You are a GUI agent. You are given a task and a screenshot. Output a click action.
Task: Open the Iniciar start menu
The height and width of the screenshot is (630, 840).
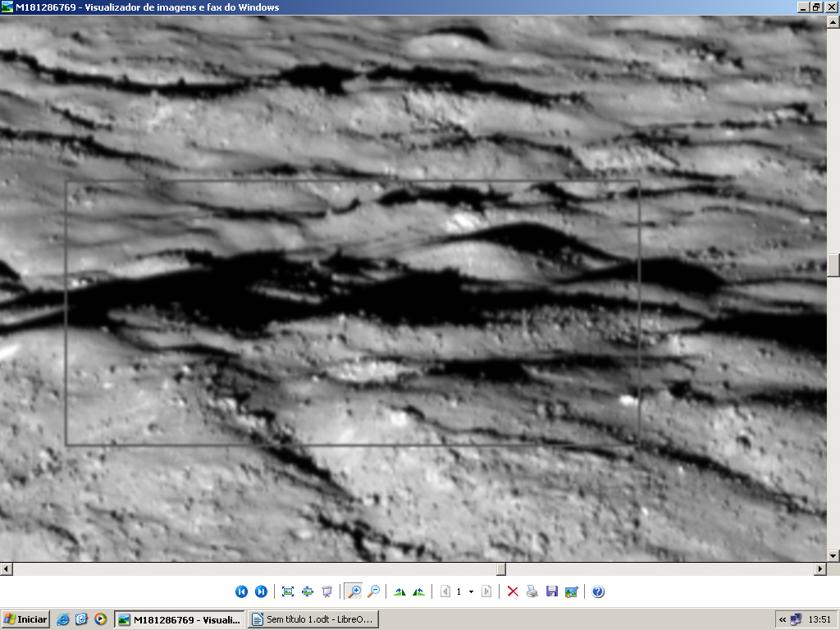coord(25,619)
